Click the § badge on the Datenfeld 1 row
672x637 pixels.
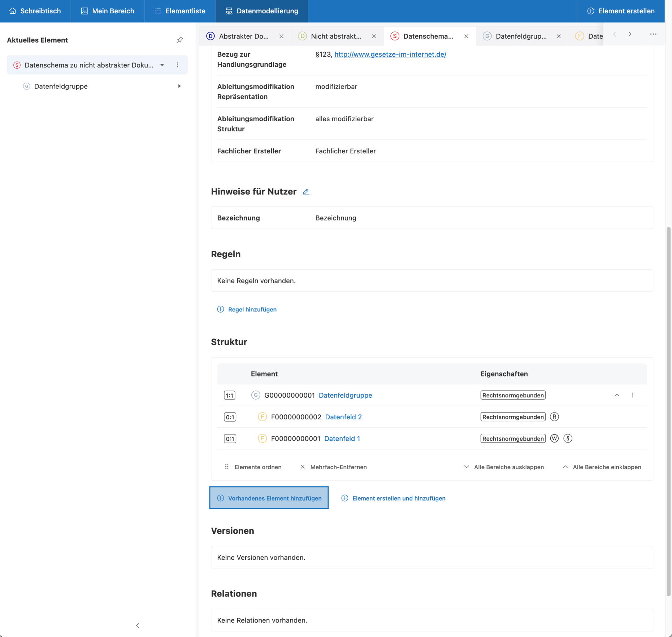point(568,439)
